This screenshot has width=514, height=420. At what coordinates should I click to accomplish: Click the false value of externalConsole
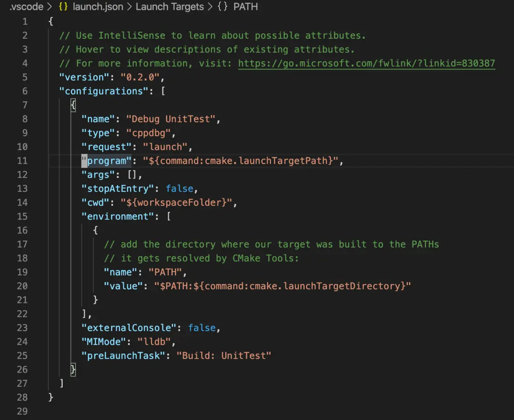point(202,328)
